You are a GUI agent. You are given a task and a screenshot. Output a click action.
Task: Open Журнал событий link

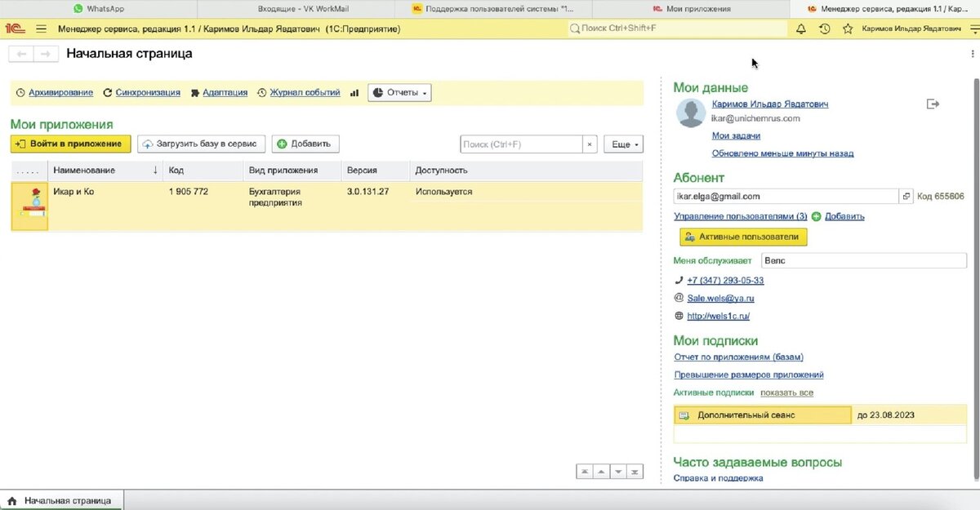point(305,93)
